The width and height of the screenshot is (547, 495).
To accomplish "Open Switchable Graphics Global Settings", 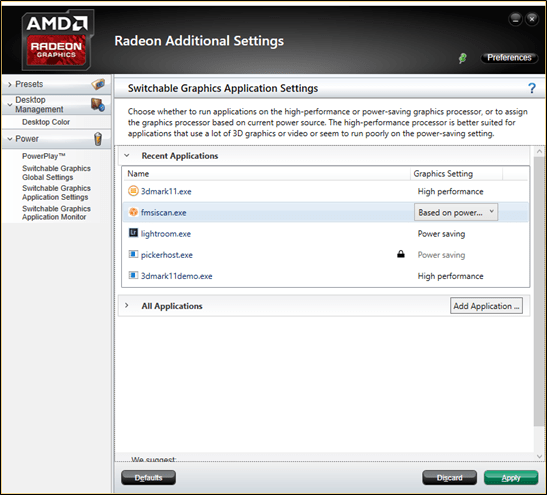I will [x=56, y=173].
